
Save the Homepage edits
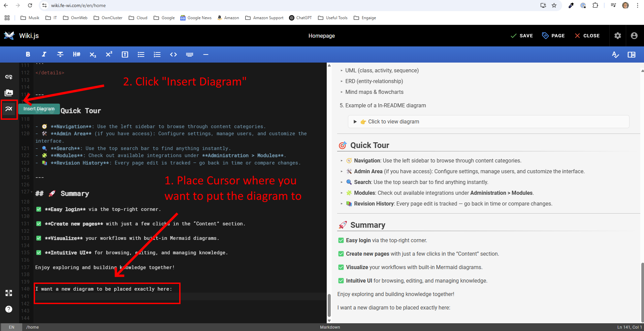(x=522, y=36)
